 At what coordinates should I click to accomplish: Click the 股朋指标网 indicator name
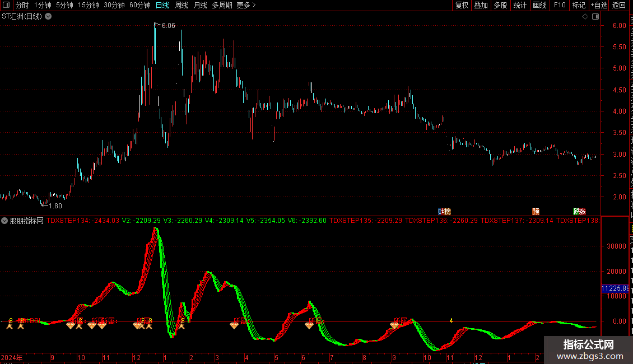coord(27,221)
